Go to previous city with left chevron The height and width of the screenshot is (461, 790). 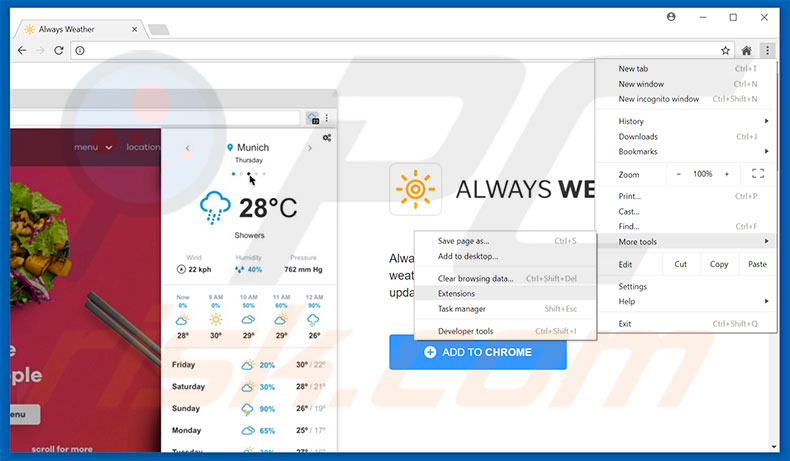pyautogui.click(x=187, y=148)
